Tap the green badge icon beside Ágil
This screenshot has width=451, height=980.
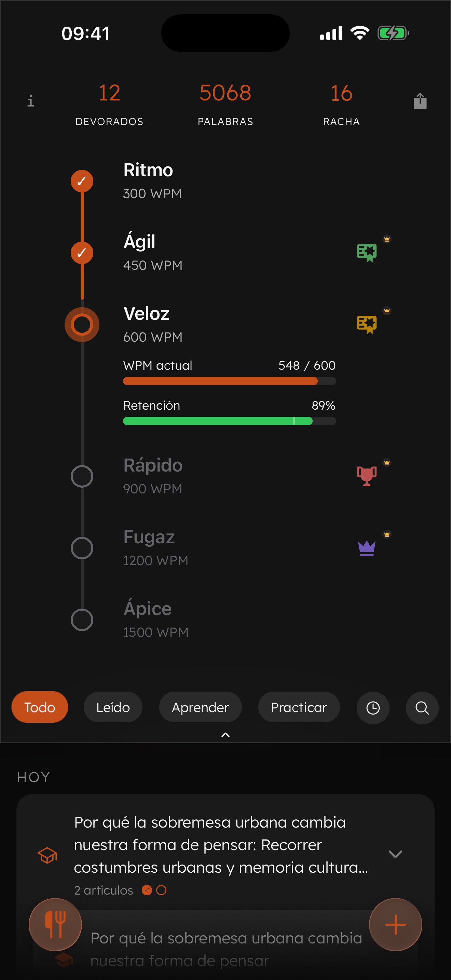tap(367, 252)
